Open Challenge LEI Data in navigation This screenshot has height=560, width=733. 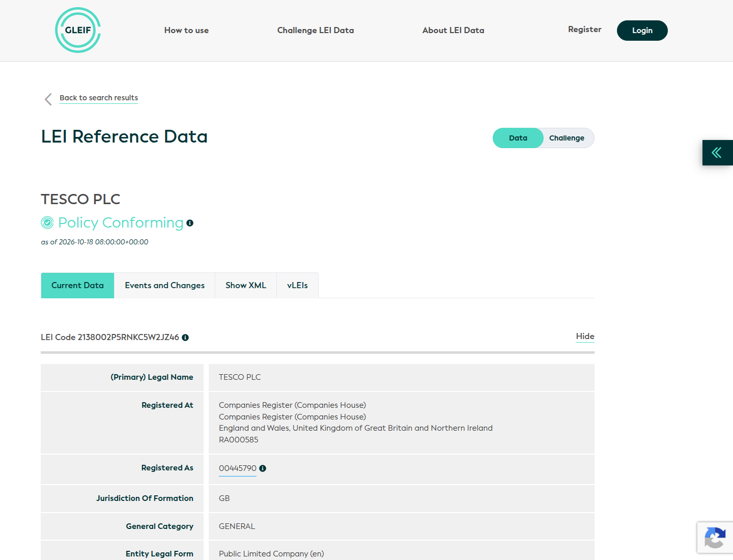click(x=316, y=31)
